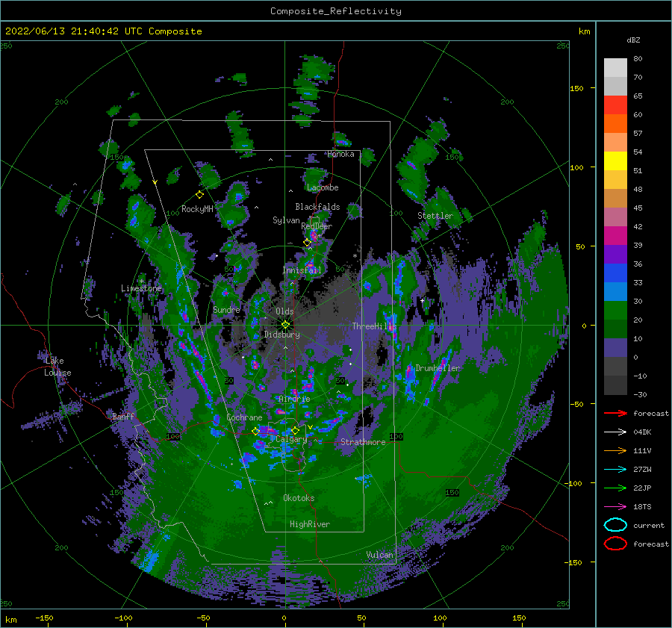Select the magenta dBZ color swatch
Screen dimensions: 672x628
click(615, 236)
